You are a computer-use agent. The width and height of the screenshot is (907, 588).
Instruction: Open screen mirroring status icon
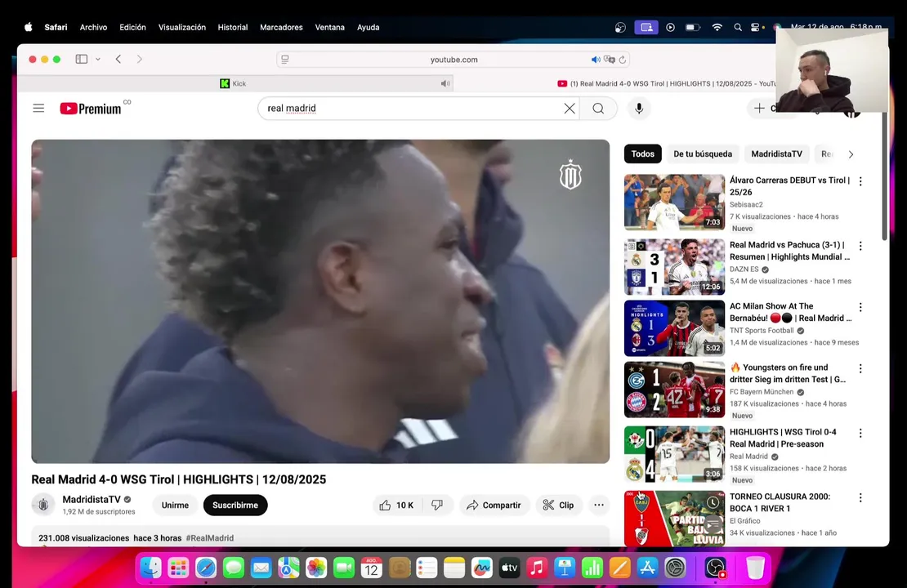tap(646, 27)
